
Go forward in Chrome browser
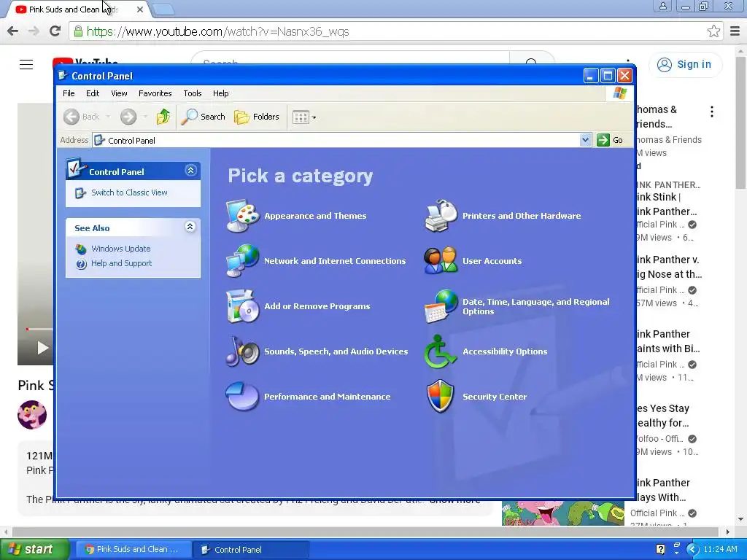[34, 31]
